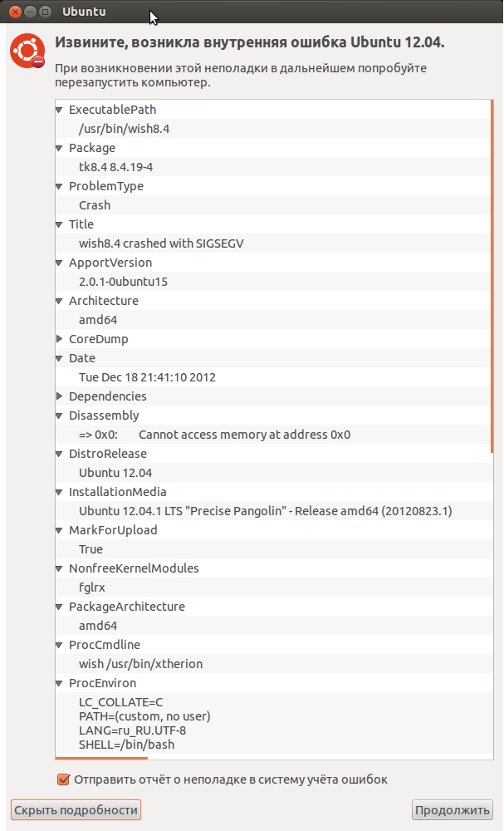Viewport: 504px width, 831px height.
Task: Click the Продолжить button
Action: (x=453, y=809)
